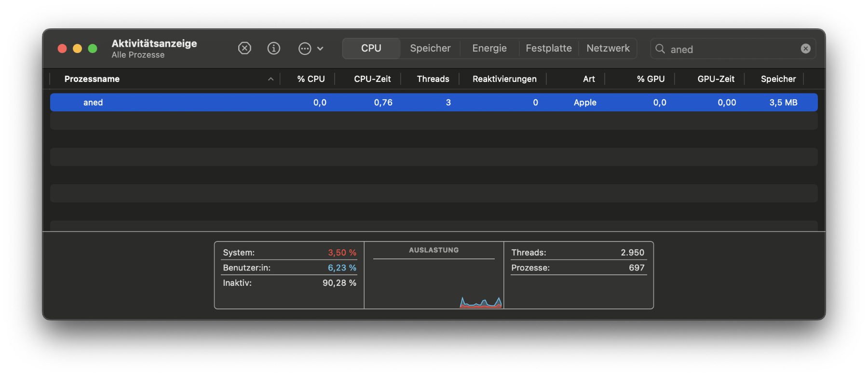Click the magnifying glass search icon
The height and width of the screenshot is (376, 868).
click(x=660, y=49)
